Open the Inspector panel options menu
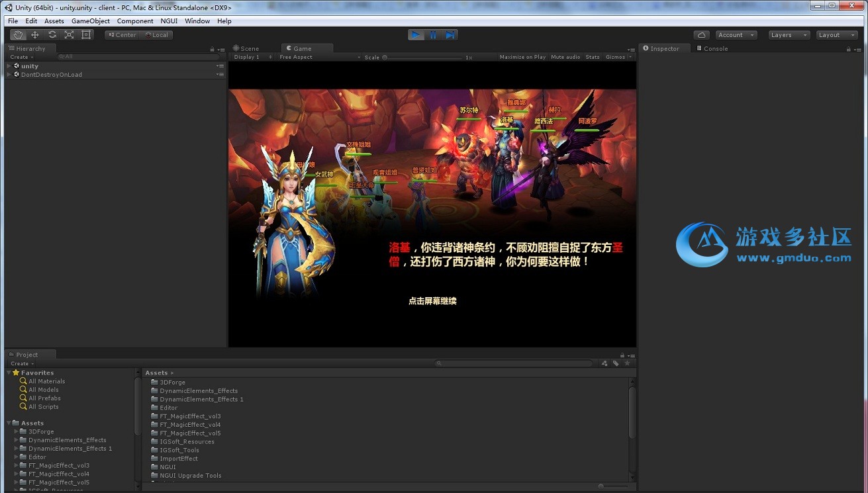This screenshot has width=868, height=493. [857, 49]
